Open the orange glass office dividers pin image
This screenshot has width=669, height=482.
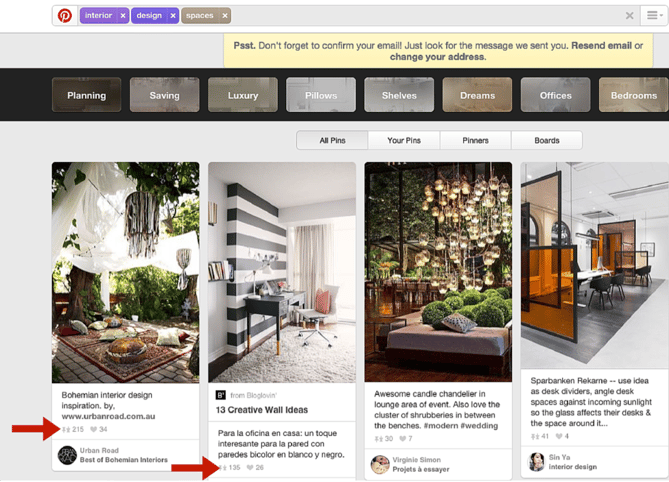tap(595, 265)
